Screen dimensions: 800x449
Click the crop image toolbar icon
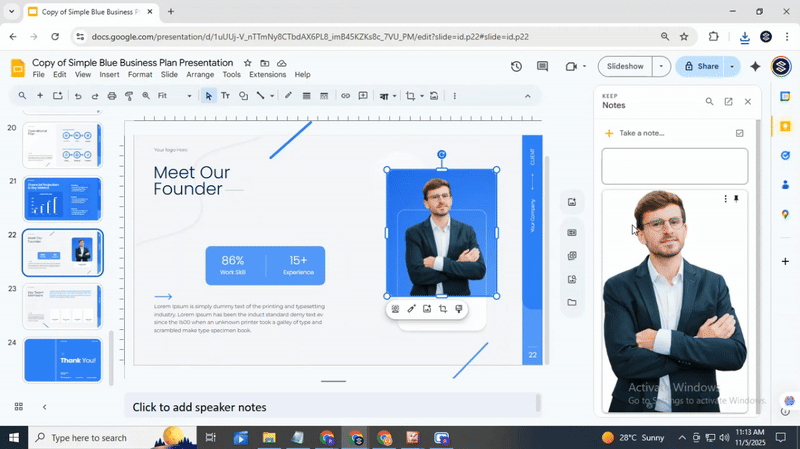pyautogui.click(x=410, y=96)
